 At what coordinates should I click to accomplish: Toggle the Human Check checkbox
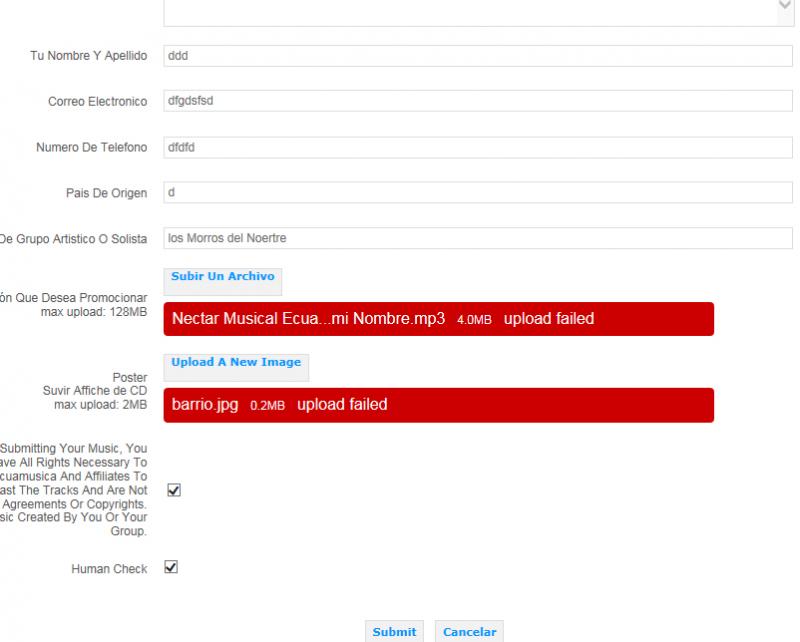coord(171,567)
